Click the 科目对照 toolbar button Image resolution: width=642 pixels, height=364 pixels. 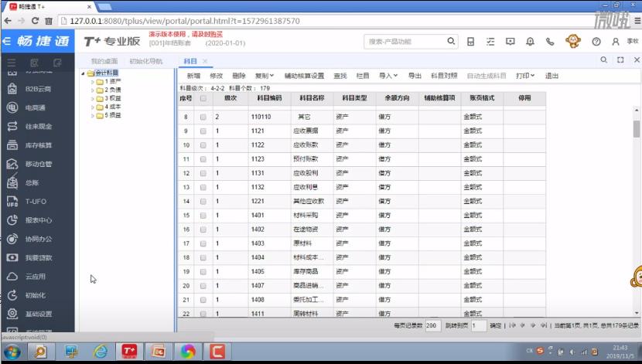(x=444, y=76)
